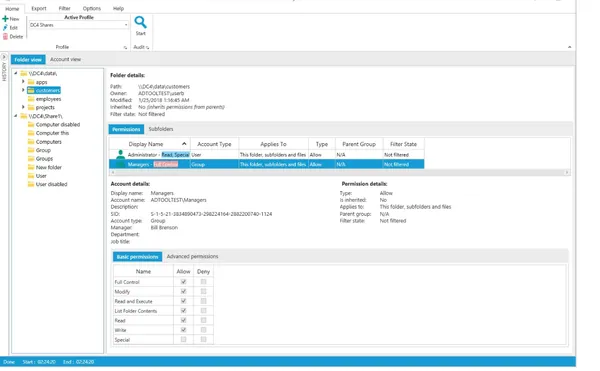Screen dimensions: 600x371
Task: Click the User disabled folder icon
Action: (31, 184)
